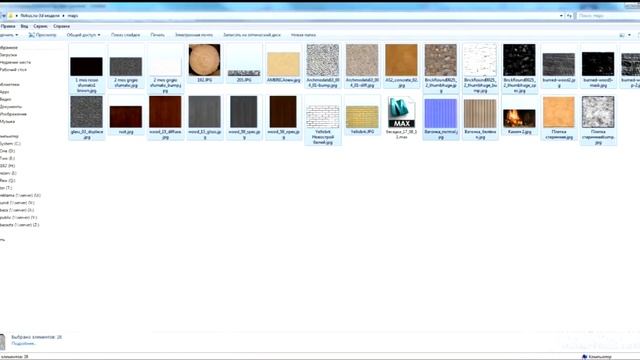Change view using the view icon
This screenshot has width=640, height=360.
[x=622, y=35]
